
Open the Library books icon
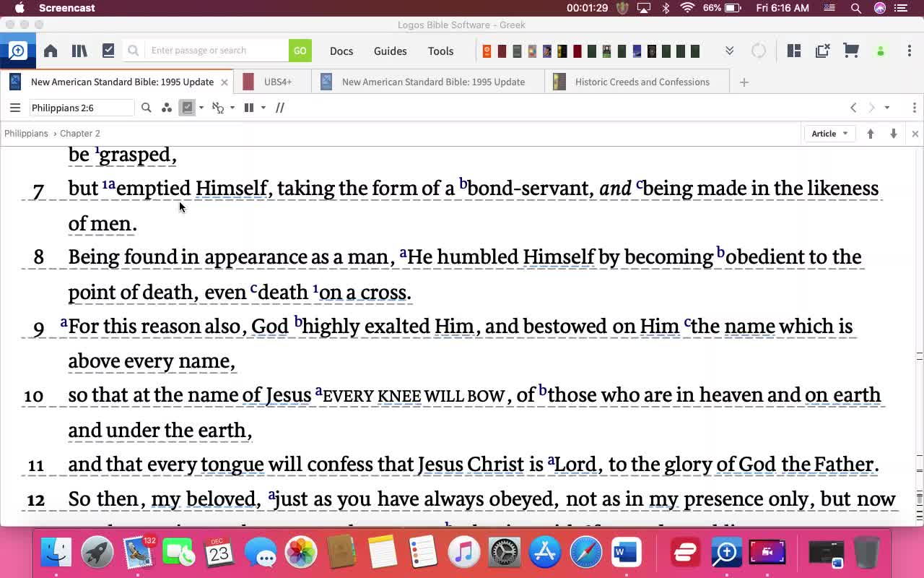tap(79, 51)
